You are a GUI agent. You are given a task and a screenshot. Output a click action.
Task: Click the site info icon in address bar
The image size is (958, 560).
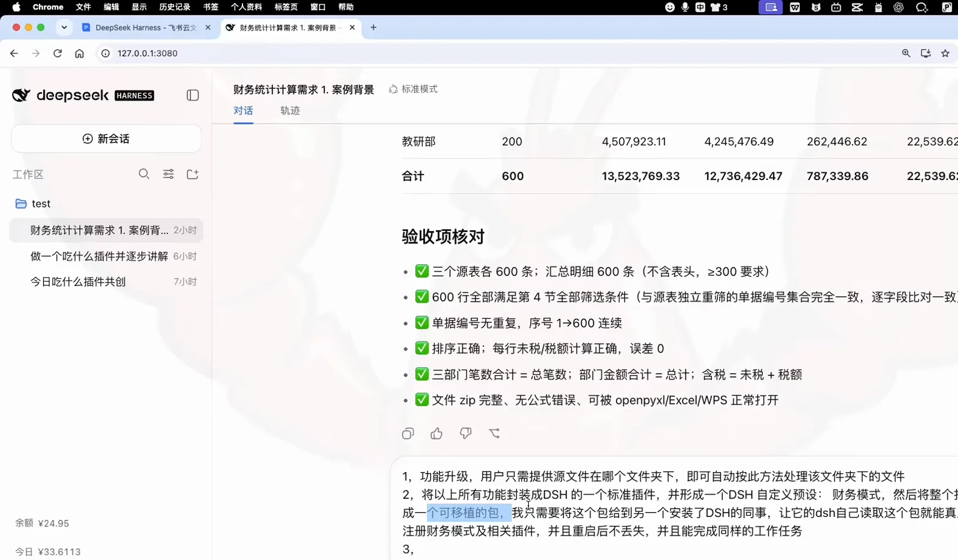105,53
